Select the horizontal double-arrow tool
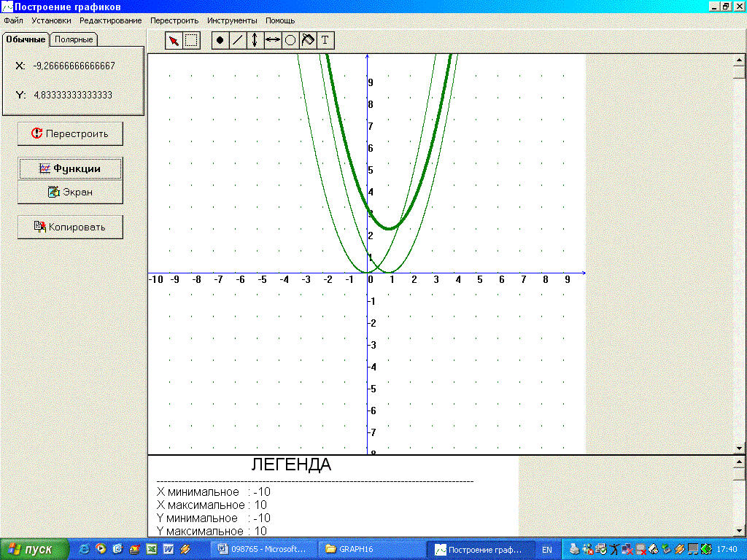The height and width of the screenshot is (560, 747). point(272,41)
